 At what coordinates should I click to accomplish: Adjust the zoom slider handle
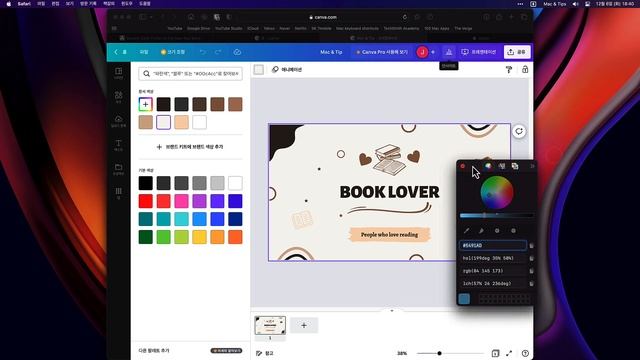(x=439, y=353)
